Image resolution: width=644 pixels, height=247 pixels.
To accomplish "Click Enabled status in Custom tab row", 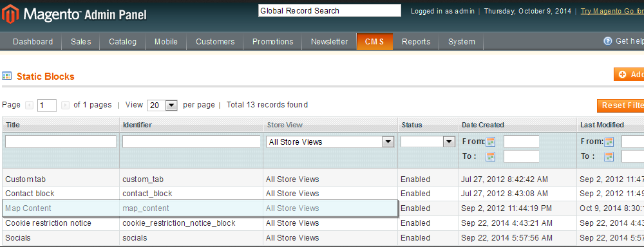I will (x=415, y=179).
